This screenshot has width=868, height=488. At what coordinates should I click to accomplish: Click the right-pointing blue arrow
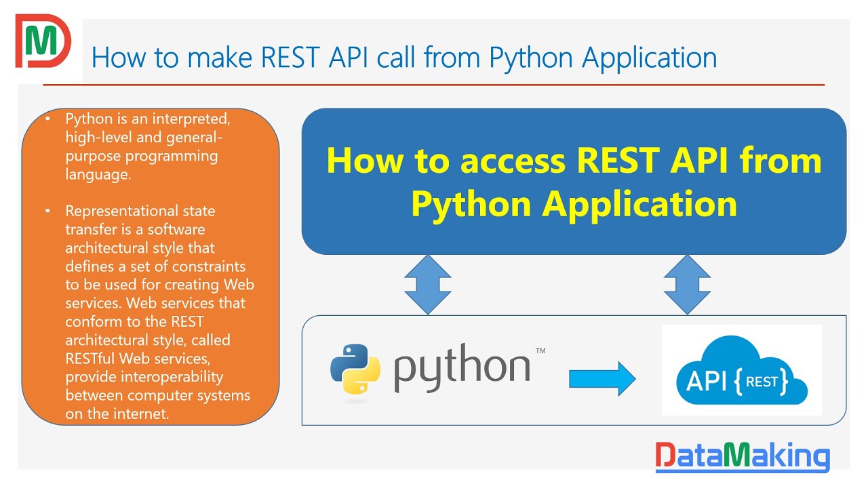pyautogui.click(x=602, y=378)
